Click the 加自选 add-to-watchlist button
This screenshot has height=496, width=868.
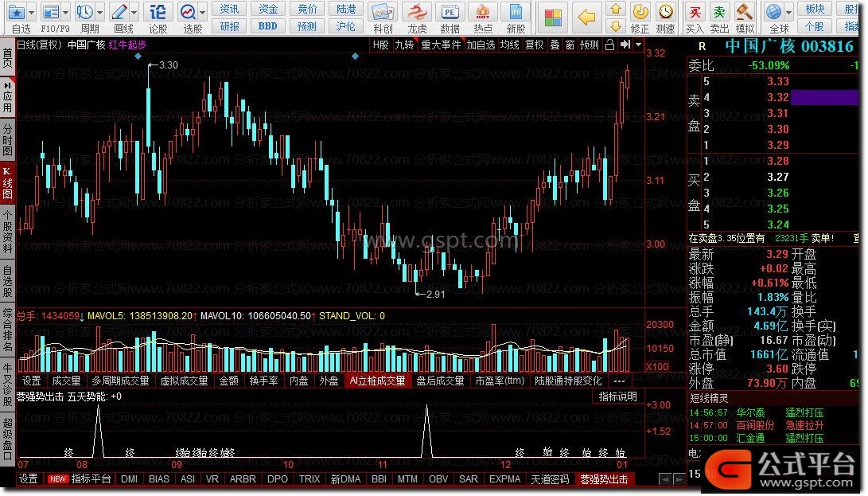pos(481,45)
